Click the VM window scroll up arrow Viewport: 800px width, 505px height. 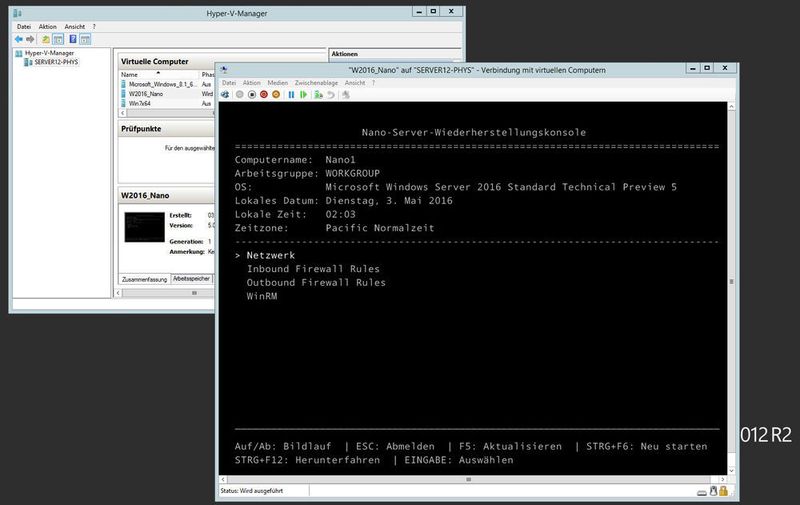click(731, 106)
